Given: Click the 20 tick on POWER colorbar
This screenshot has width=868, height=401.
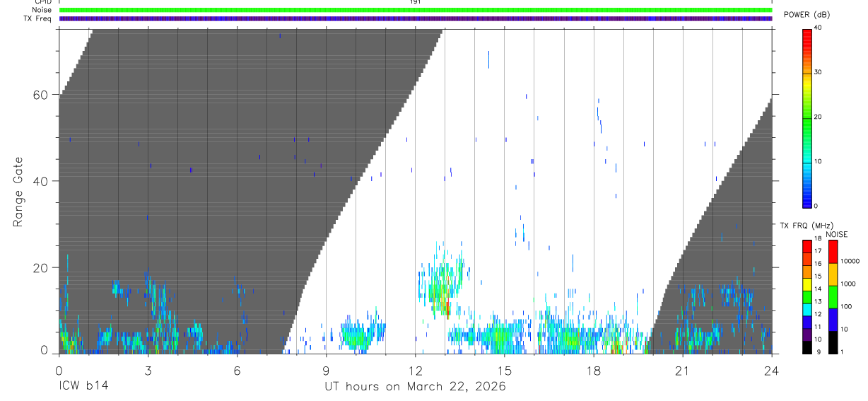Looking at the screenshot, I should pos(818,117).
